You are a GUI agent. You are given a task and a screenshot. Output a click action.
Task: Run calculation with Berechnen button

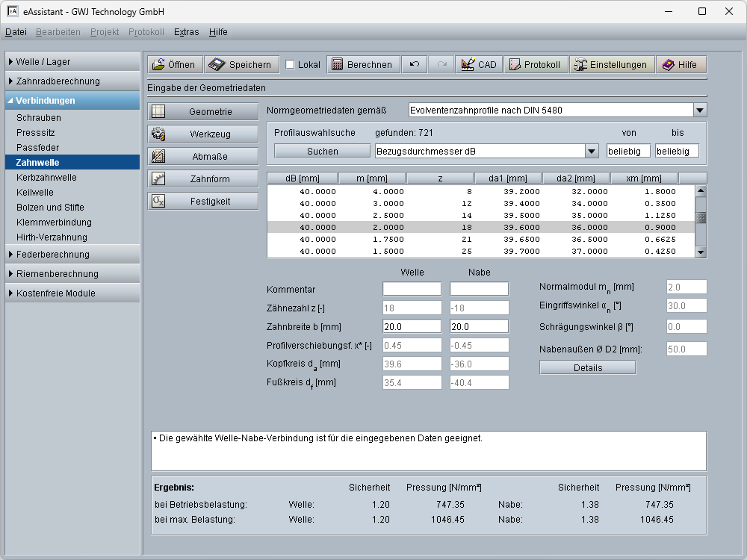click(x=362, y=65)
